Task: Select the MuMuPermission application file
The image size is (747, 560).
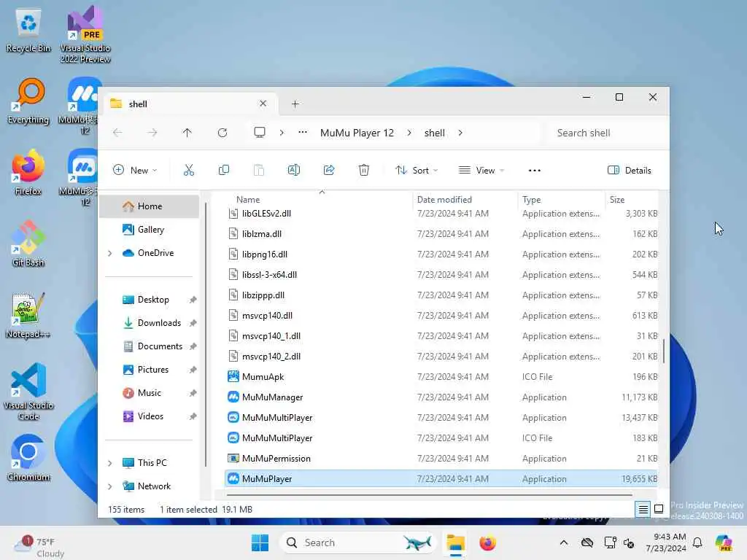Action: tap(441, 459)
